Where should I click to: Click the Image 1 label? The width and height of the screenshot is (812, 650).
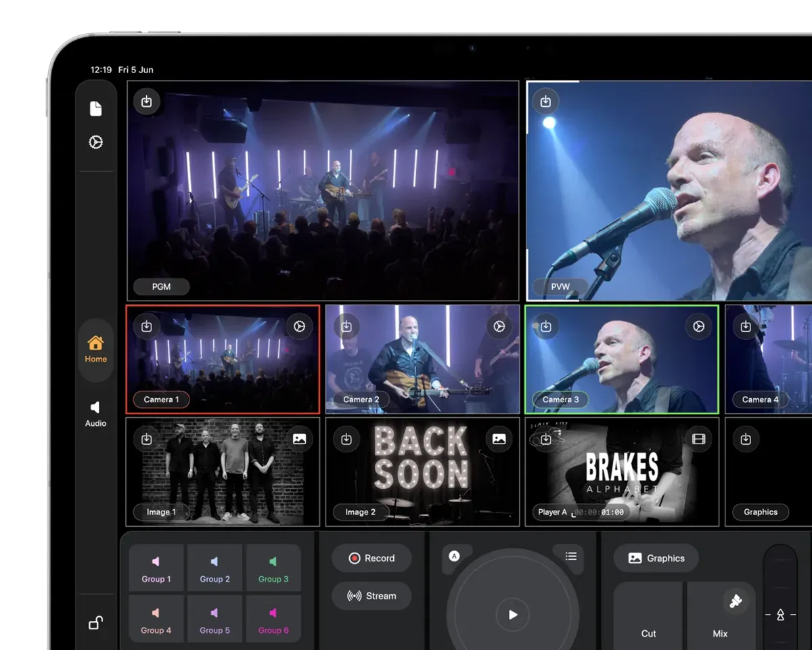click(x=161, y=512)
